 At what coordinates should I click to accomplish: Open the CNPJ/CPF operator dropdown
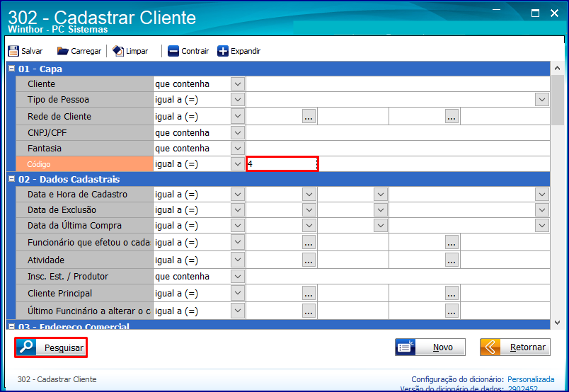[x=238, y=133]
